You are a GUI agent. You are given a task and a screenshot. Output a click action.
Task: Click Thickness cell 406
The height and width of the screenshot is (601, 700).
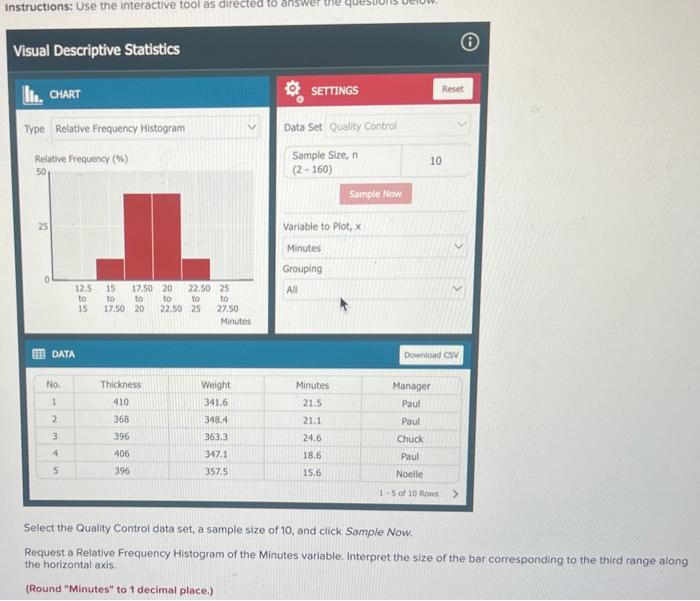(121, 454)
